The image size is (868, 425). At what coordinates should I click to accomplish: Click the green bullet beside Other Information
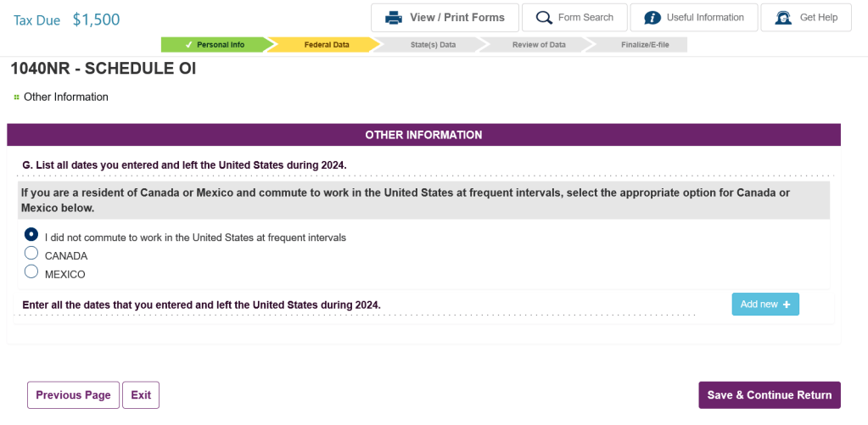pyautogui.click(x=16, y=98)
